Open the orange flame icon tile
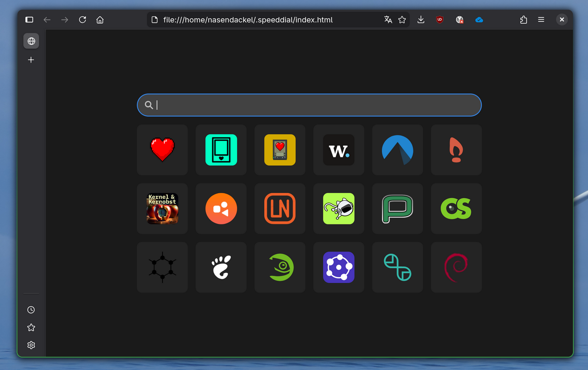 coord(456,150)
